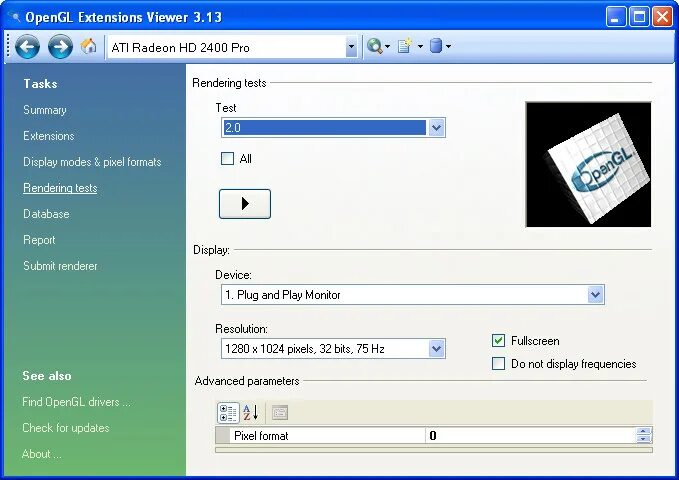Go forward with the blue right arrow
This screenshot has width=679, height=480.
coord(60,46)
